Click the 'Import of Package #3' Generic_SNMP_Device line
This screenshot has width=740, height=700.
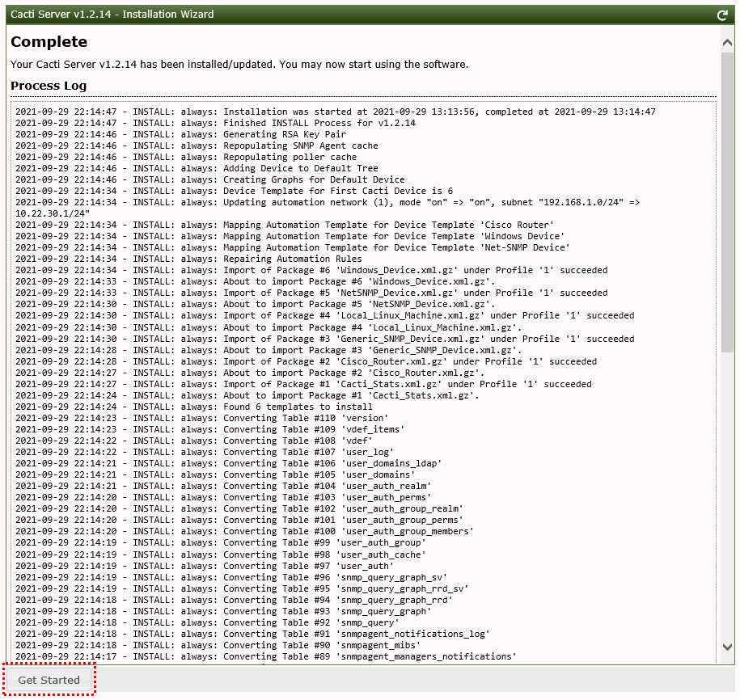tap(324, 339)
